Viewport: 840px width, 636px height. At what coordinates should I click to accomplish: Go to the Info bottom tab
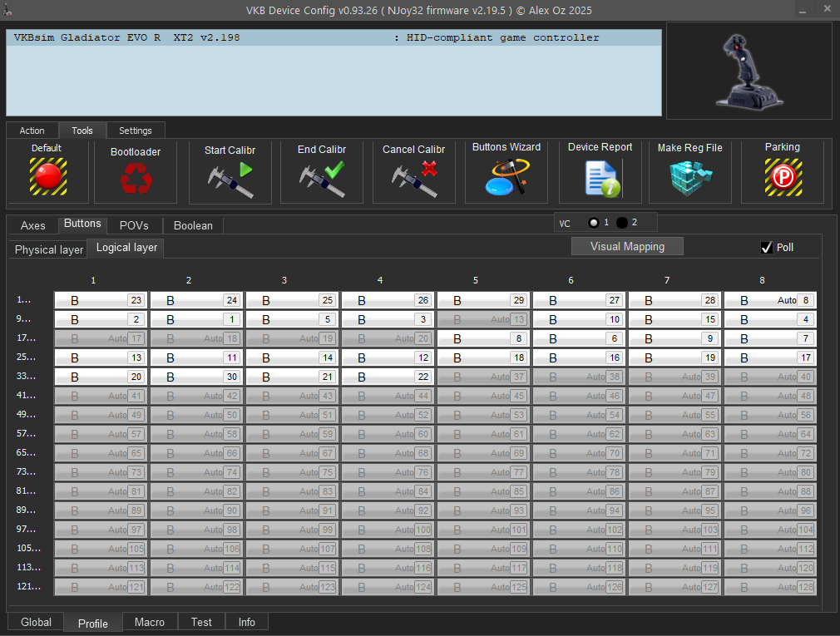pyautogui.click(x=246, y=622)
